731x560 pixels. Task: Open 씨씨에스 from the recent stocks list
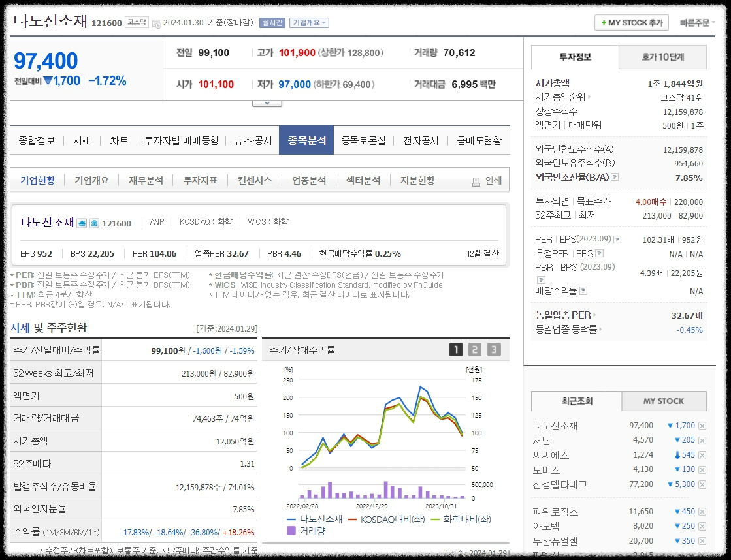coord(551,455)
